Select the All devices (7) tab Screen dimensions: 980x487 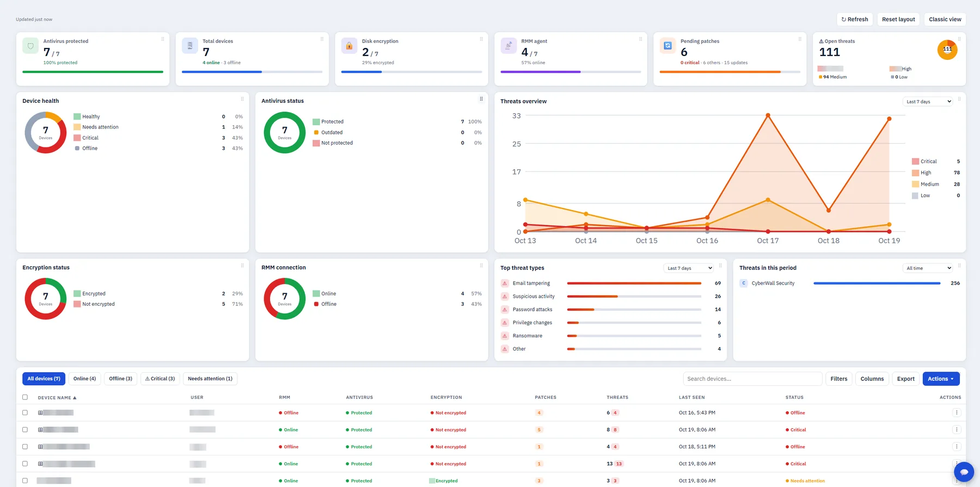tap(44, 379)
